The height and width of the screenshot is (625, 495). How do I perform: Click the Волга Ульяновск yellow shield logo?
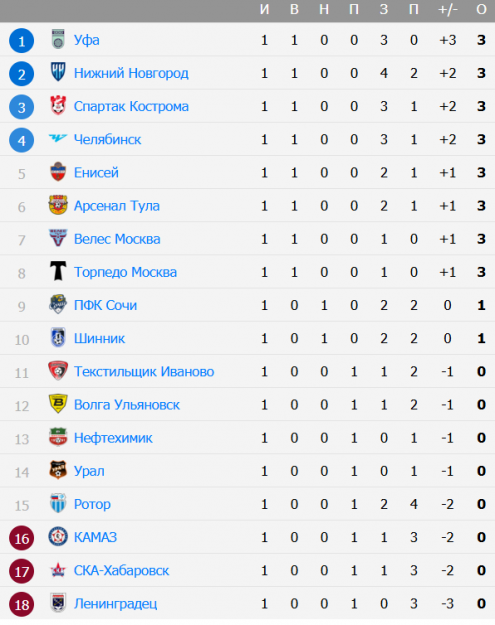[x=58, y=404]
